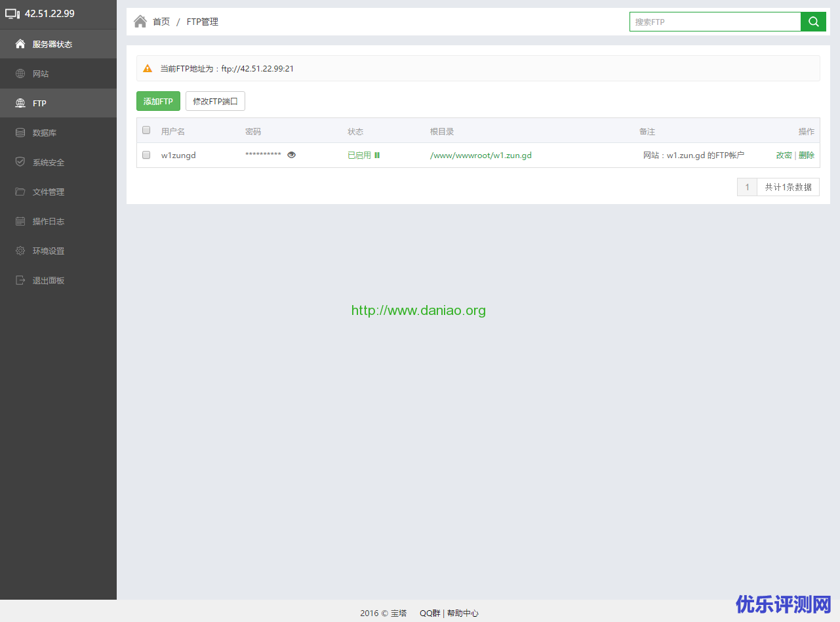
Task: Open 服务器状态 in the sidebar
Action: tap(52, 44)
